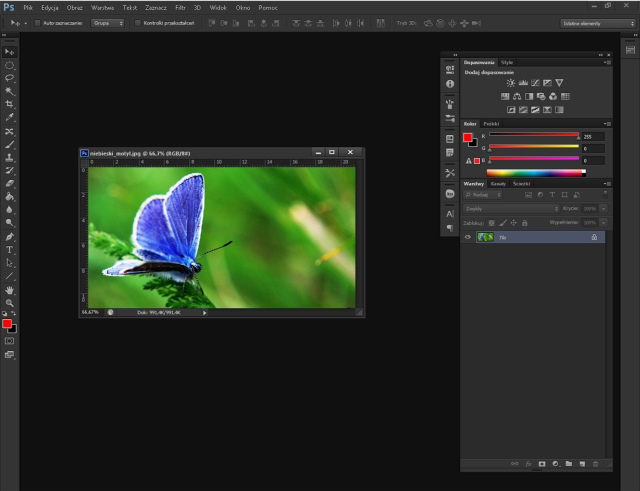640x491 pixels.
Task: Select the Crop tool
Action: (9, 104)
